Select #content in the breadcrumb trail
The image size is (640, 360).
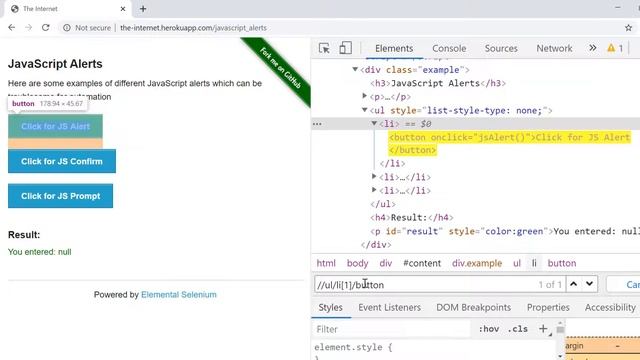pos(422,263)
